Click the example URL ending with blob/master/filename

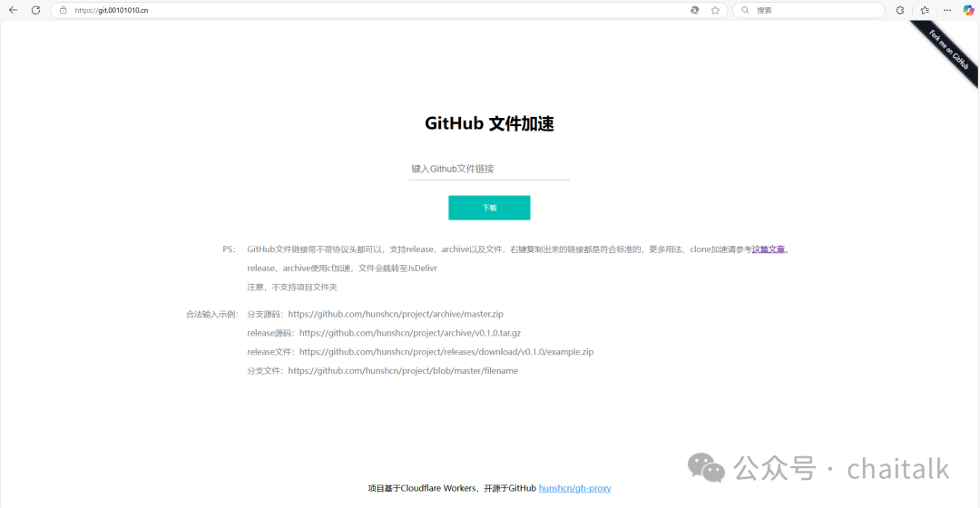tap(403, 370)
